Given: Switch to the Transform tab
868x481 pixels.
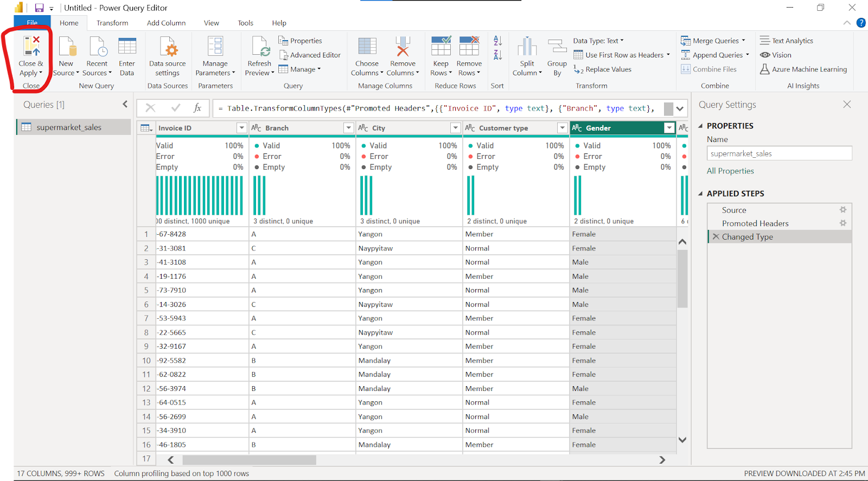Looking at the screenshot, I should click(112, 23).
